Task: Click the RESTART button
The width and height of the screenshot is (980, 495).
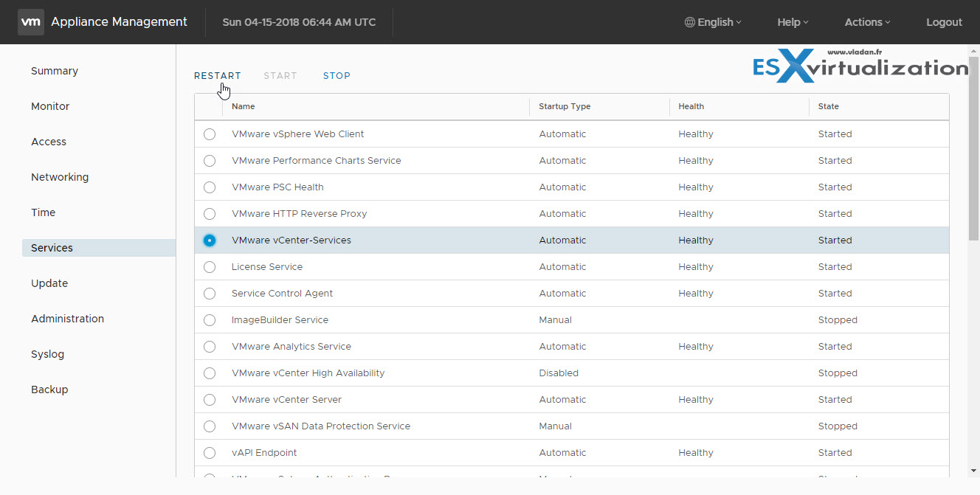Action: 218,75
